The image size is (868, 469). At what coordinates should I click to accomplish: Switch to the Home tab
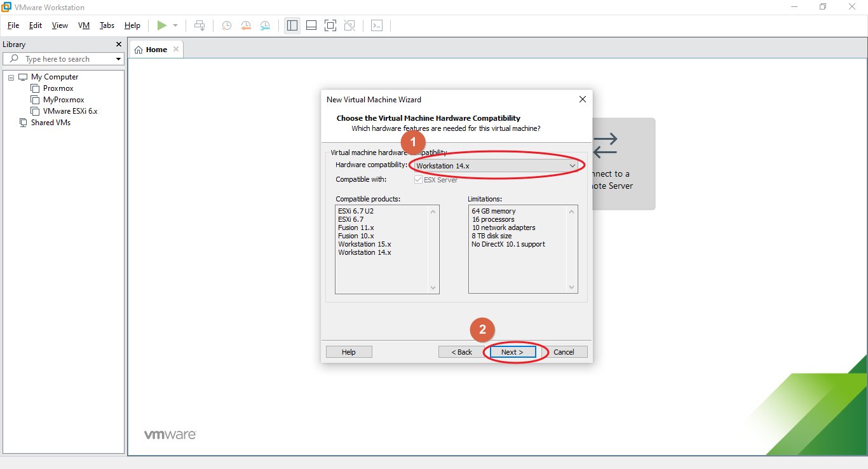pos(156,50)
